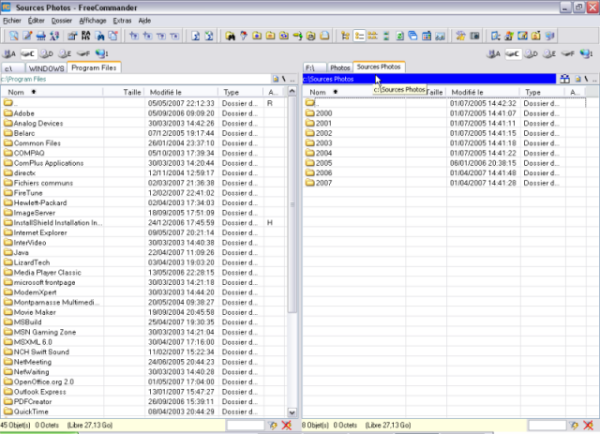Click the file viewer magnifier toolbar icon
600x434 pixels.
(x=14, y=36)
